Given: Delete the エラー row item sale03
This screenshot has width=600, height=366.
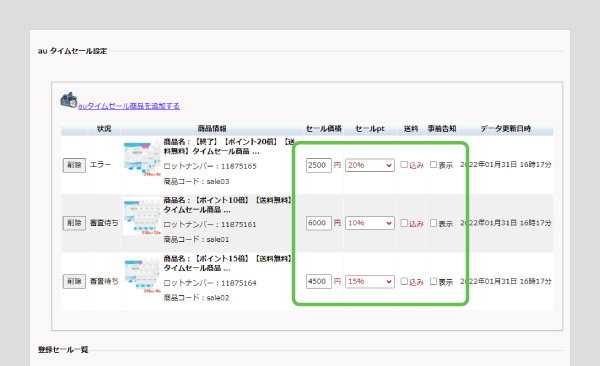Looking at the screenshot, I should tap(74, 165).
